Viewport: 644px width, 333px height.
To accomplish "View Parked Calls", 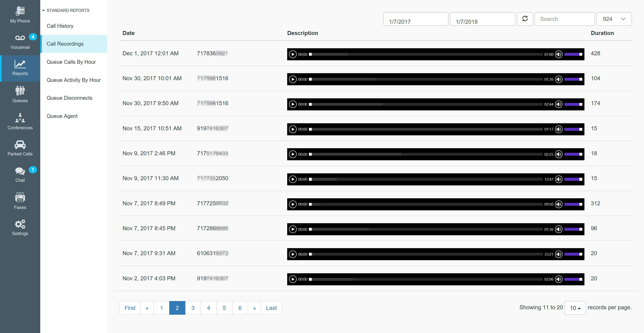I will (20, 147).
